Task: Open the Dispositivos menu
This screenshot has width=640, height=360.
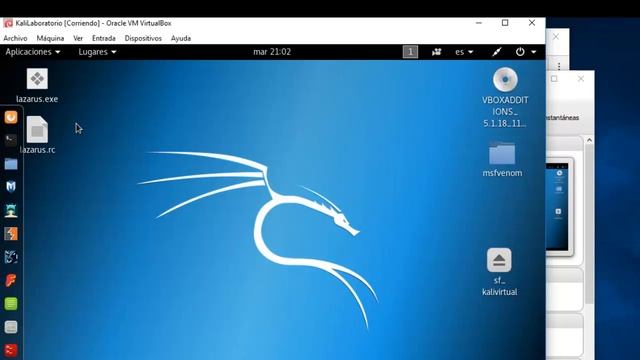Action: click(x=143, y=38)
